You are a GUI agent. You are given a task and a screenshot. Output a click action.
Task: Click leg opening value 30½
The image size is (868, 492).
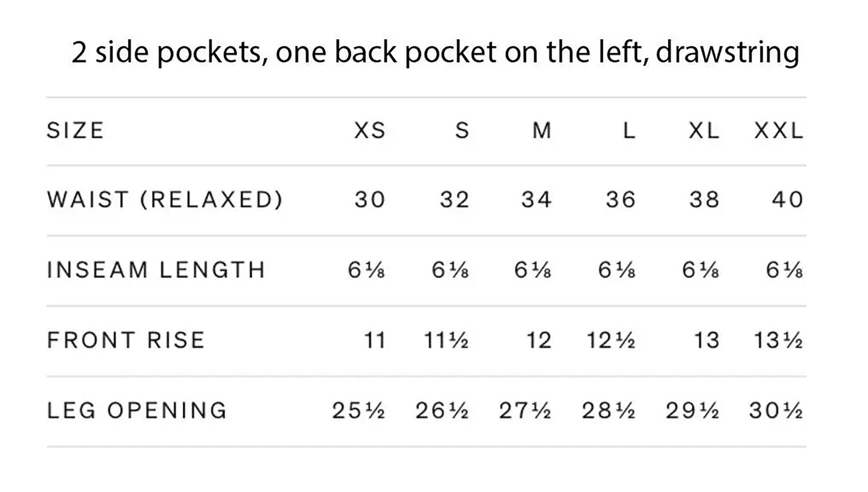(776, 411)
